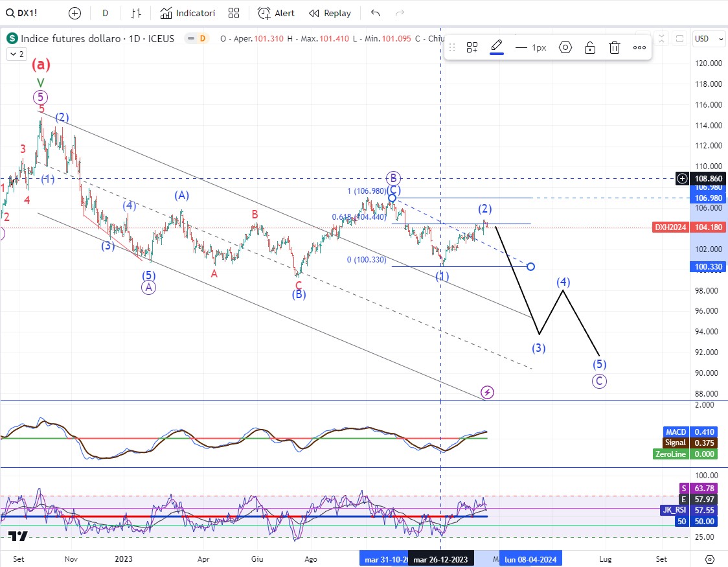Open chart settings gear at bottom right
Screen dimensions: 728x567
click(709, 559)
